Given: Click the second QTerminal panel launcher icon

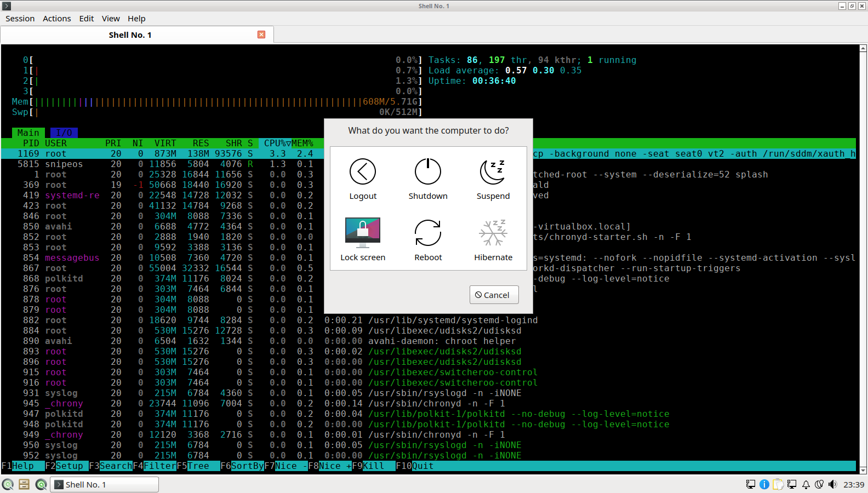Looking at the screenshot, I should pyautogui.click(x=41, y=484).
